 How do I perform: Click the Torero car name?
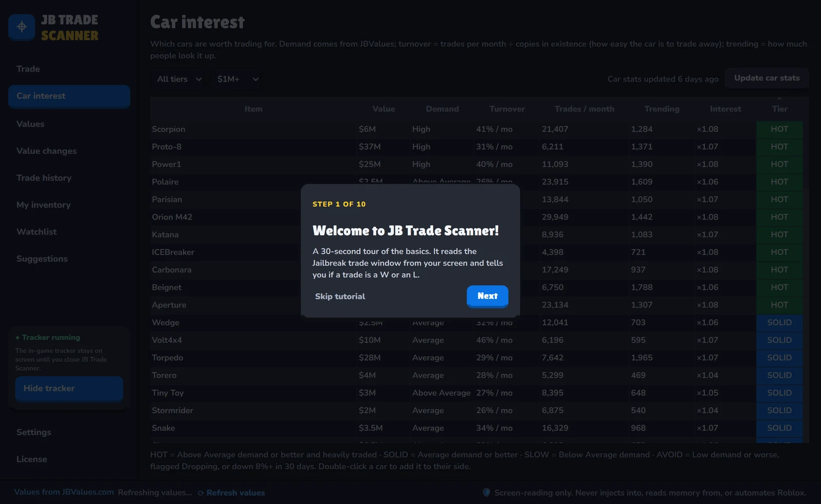[x=164, y=375]
